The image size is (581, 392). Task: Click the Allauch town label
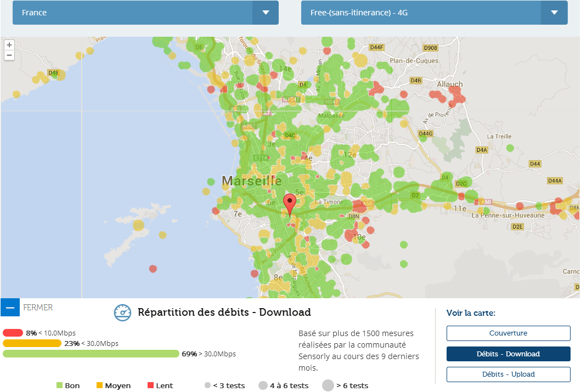(450, 84)
